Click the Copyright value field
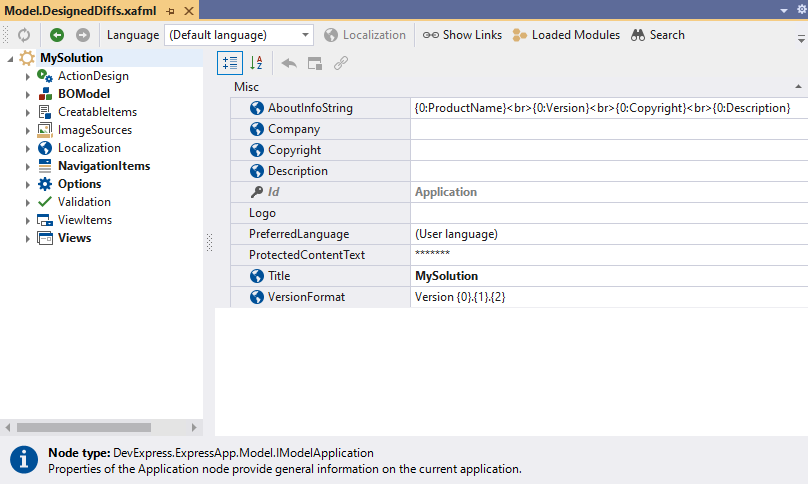This screenshot has height=484, width=808. pos(609,150)
